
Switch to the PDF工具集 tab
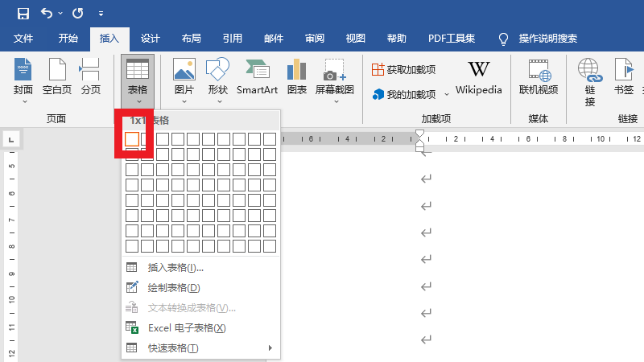(452, 39)
